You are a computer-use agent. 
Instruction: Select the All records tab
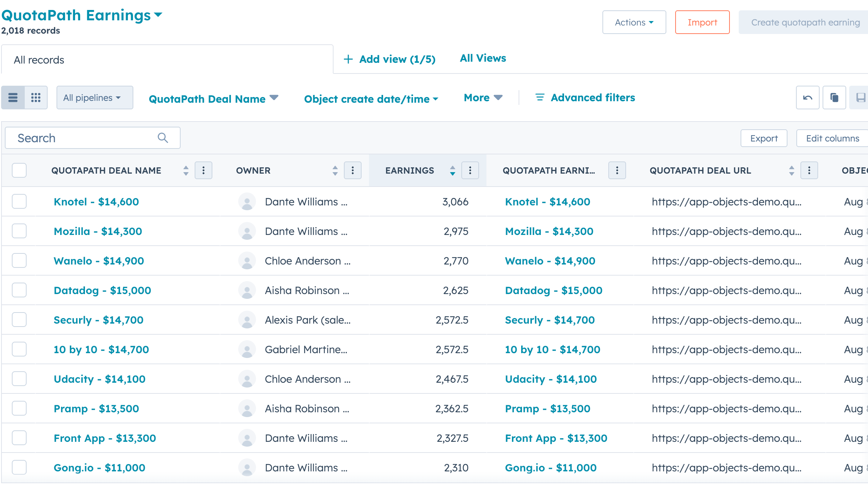pyautogui.click(x=39, y=59)
